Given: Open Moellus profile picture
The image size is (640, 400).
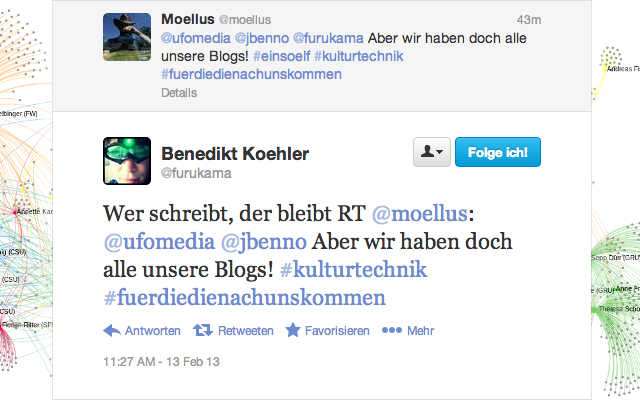Looking at the screenshot, I should (127, 37).
